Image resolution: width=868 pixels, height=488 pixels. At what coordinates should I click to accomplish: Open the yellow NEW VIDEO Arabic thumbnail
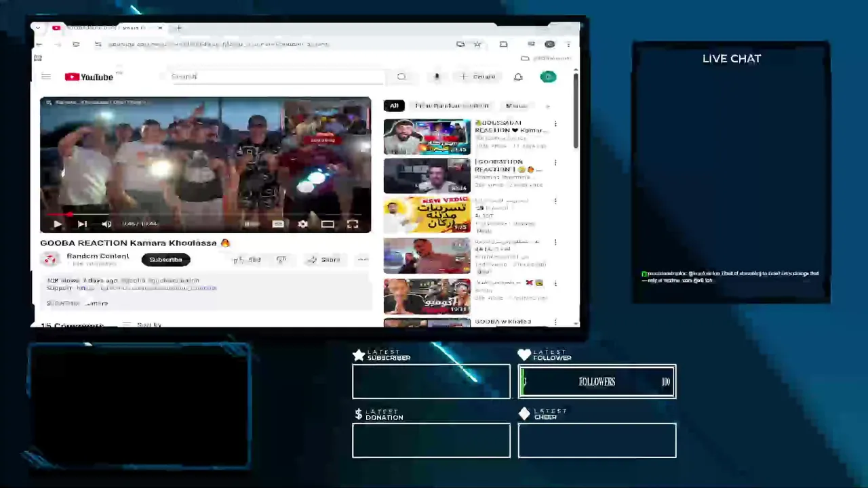click(427, 215)
